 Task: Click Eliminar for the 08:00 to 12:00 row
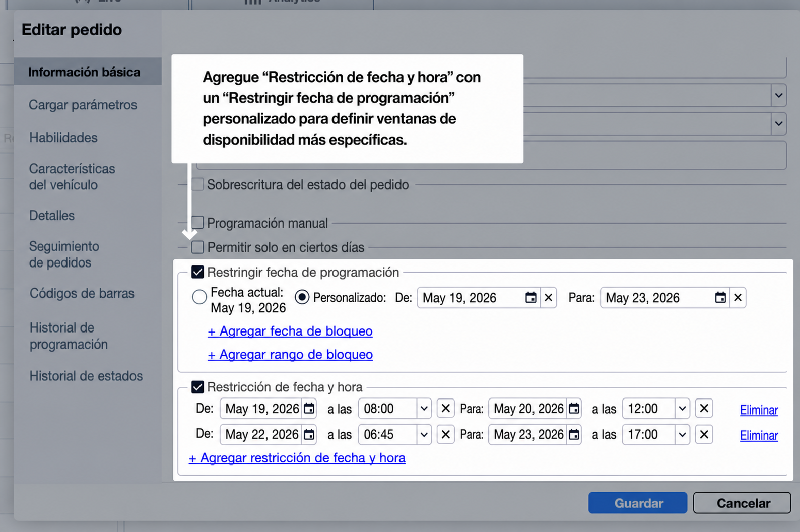tap(759, 410)
